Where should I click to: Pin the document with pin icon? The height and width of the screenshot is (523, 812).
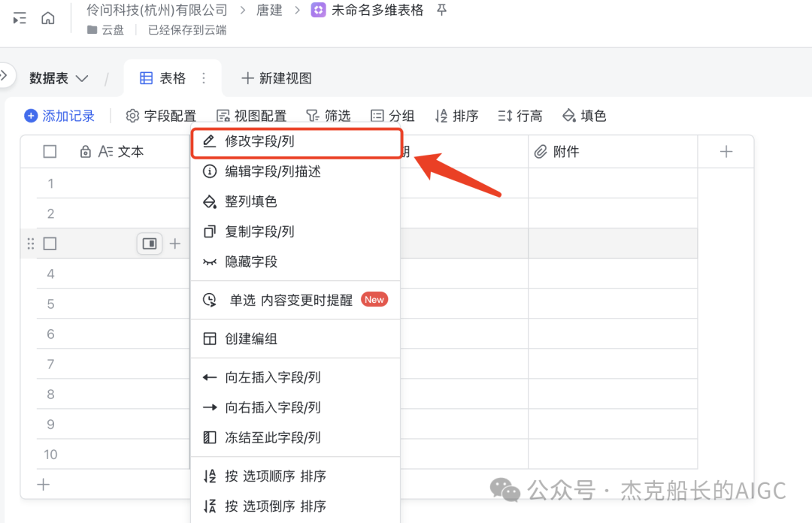(x=442, y=10)
